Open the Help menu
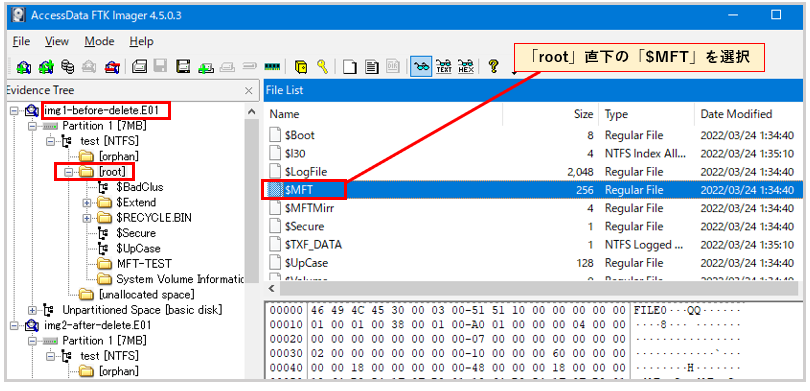This screenshot has width=810, height=391. coord(141,41)
